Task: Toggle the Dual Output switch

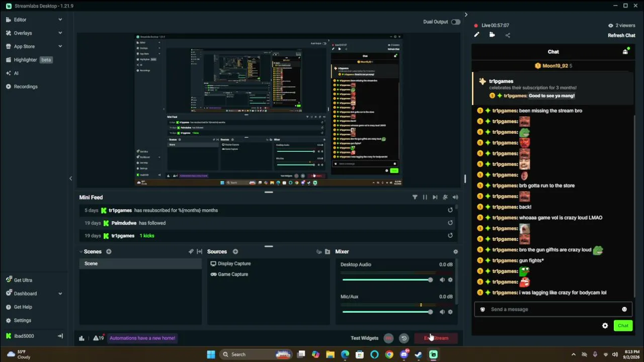Action: 455,22
